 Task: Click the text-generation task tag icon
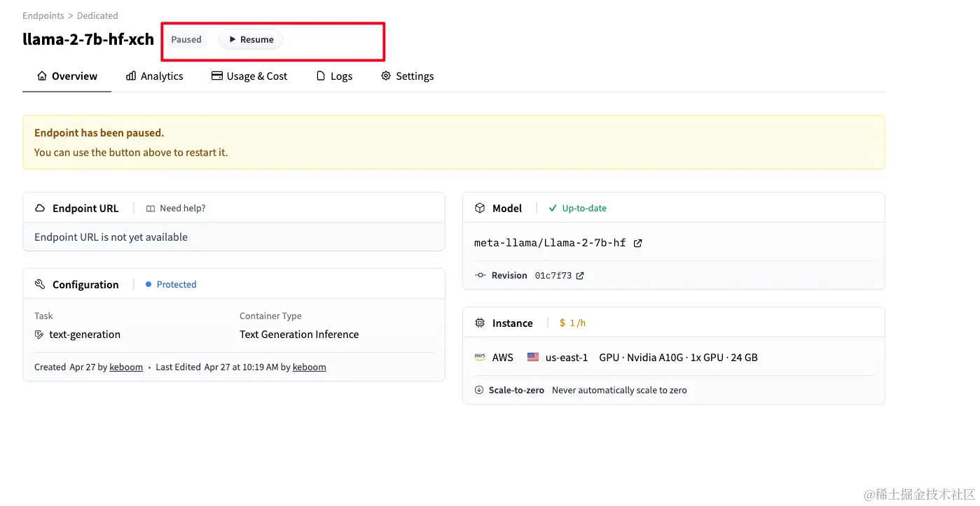(39, 335)
